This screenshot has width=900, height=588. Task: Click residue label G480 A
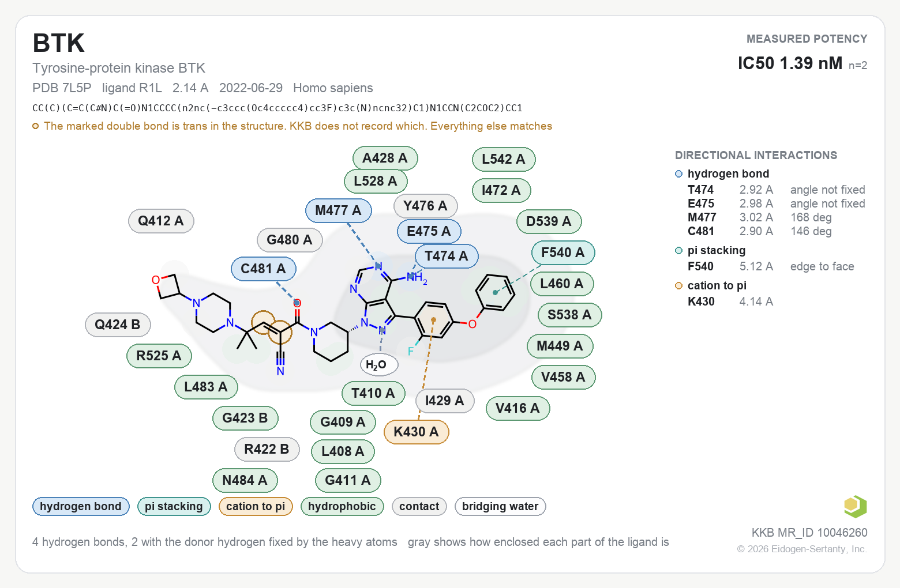tap(290, 240)
